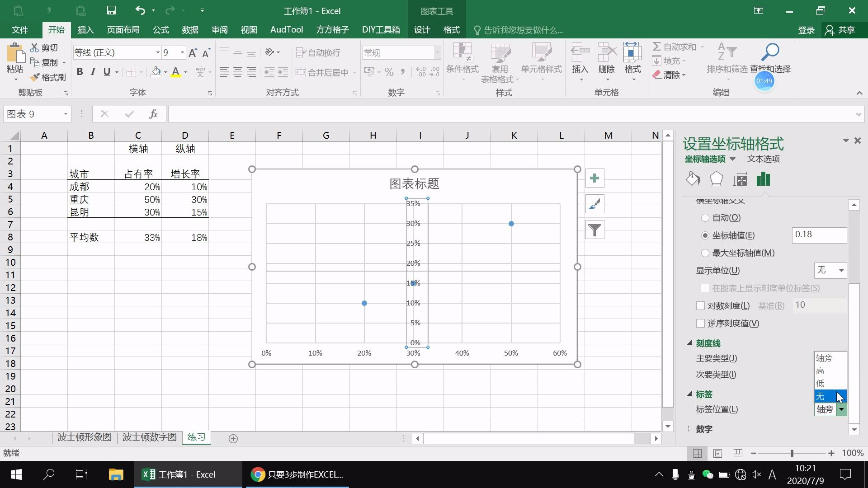Click the Chart Filters funnel icon

(x=594, y=230)
